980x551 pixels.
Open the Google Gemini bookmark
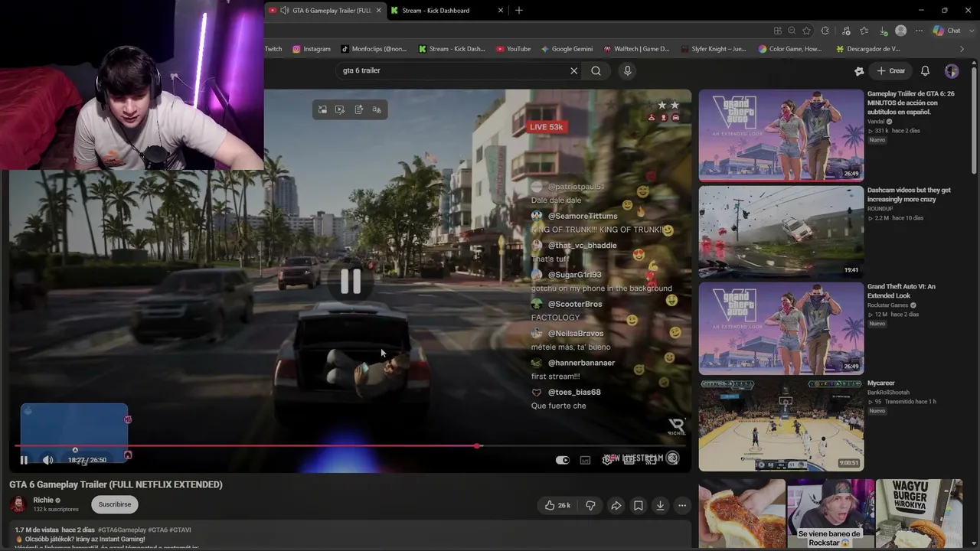[567, 49]
